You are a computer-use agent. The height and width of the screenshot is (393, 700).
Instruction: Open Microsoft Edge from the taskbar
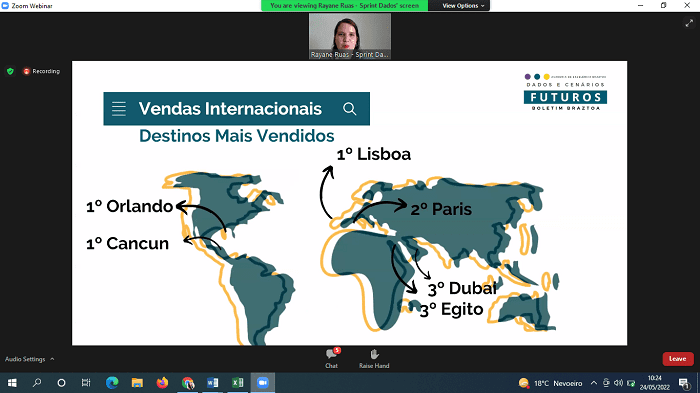[x=112, y=383]
